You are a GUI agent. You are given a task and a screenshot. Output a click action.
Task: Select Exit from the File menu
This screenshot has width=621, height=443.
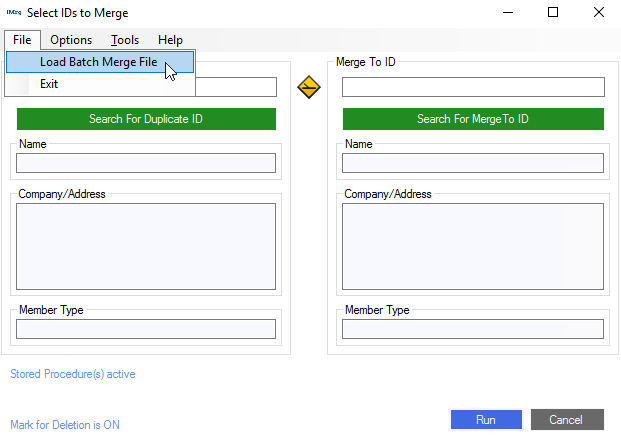click(49, 84)
